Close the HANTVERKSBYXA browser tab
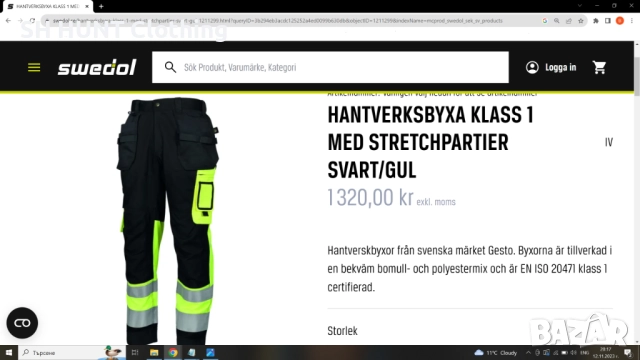Screen dimensions: 640x360 tap(87, 7)
